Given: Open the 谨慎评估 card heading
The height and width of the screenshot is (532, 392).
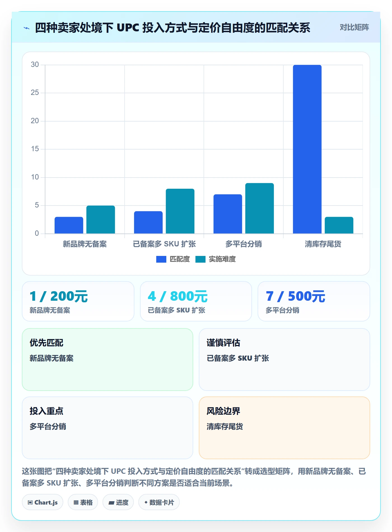Looking at the screenshot, I should click(x=223, y=343).
